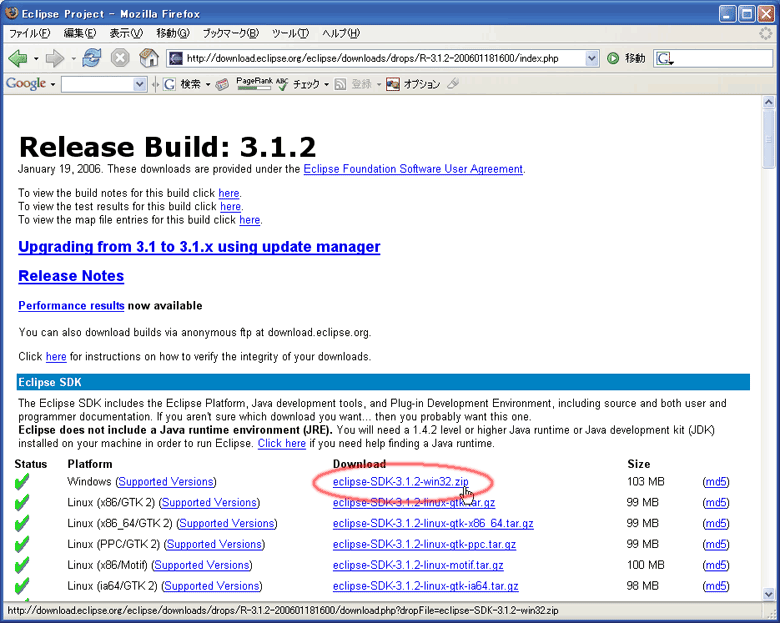Open the Performance results link

point(71,306)
